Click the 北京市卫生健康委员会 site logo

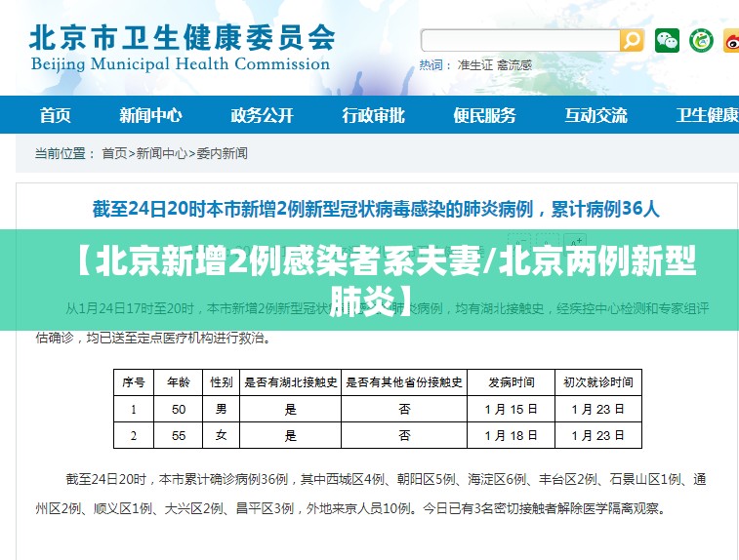point(182,38)
